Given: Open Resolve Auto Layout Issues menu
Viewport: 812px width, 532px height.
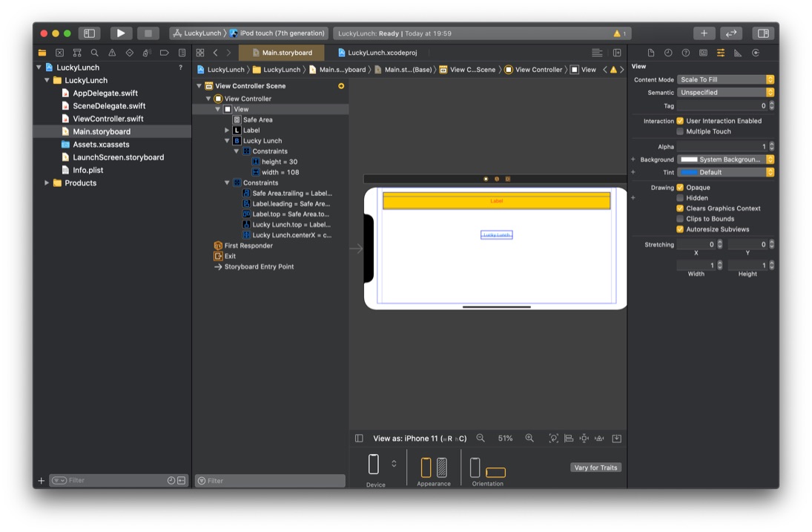Looking at the screenshot, I should pos(599,439).
